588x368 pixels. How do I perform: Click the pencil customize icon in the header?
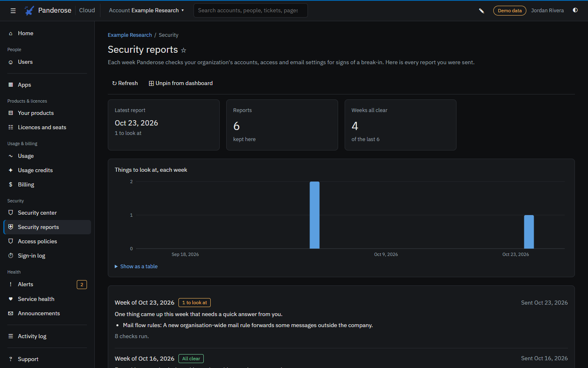[481, 11]
